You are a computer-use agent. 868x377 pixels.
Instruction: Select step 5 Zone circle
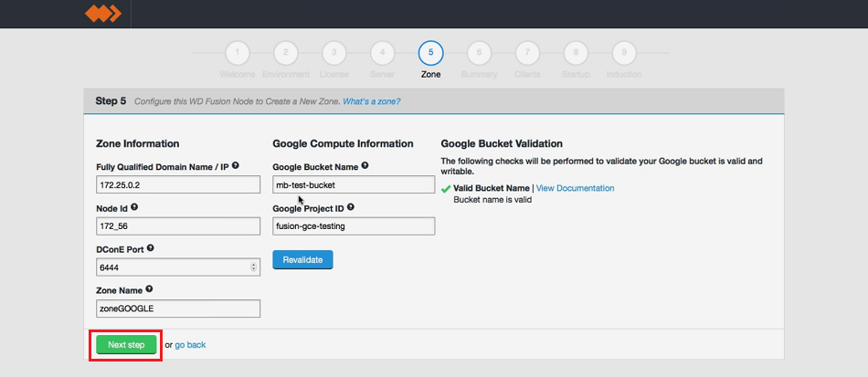pos(430,53)
